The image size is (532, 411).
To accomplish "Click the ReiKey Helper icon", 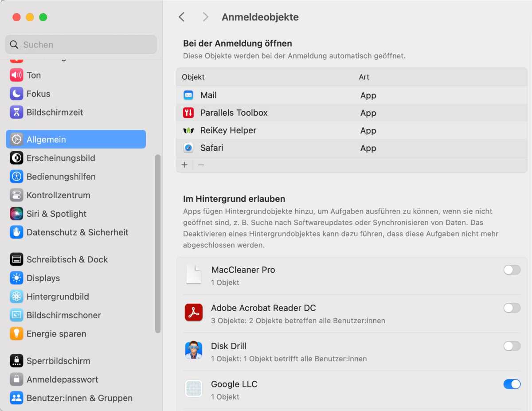I will [188, 130].
